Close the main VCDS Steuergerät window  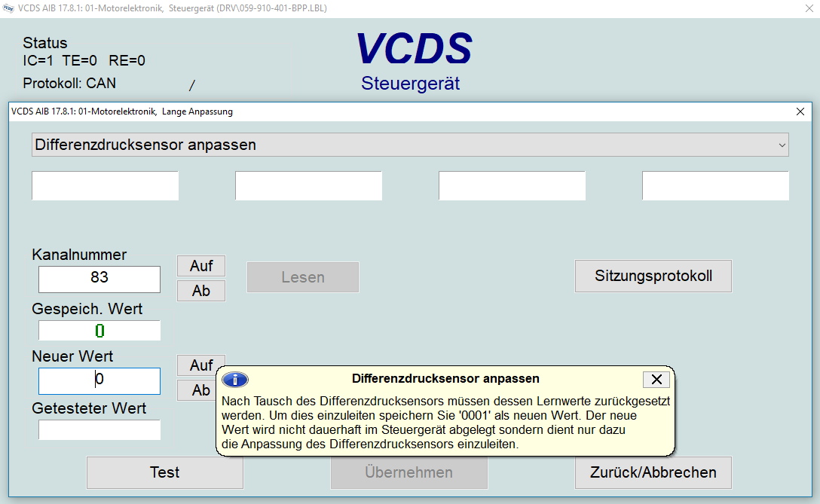tap(809, 8)
